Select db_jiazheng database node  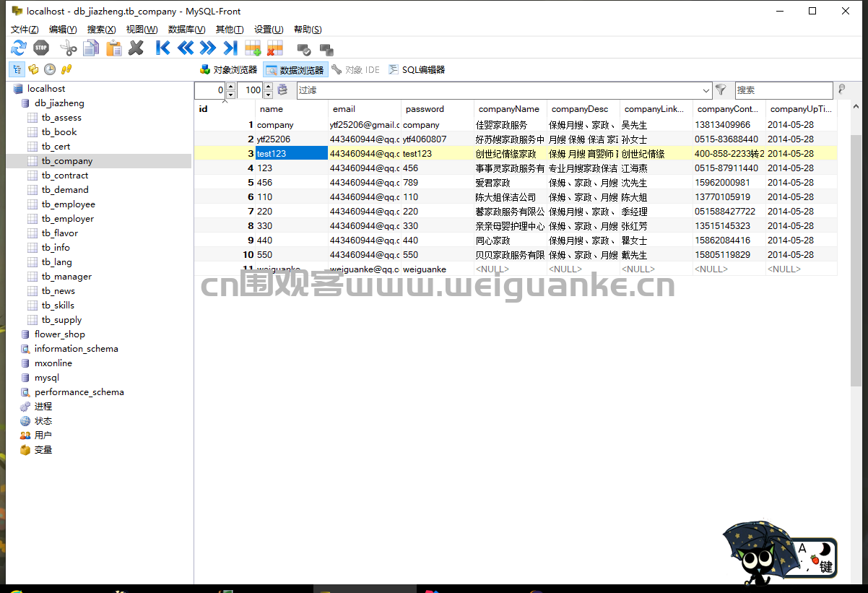(59, 103)
